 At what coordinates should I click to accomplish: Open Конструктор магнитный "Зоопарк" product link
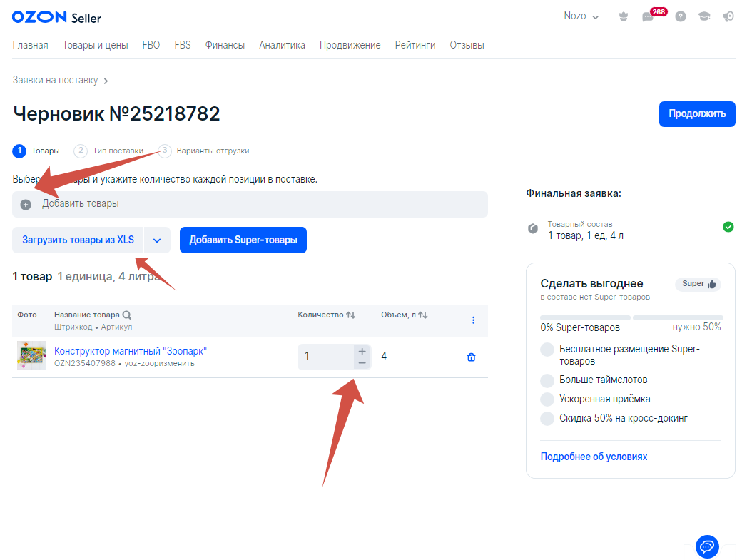point(131,352)
